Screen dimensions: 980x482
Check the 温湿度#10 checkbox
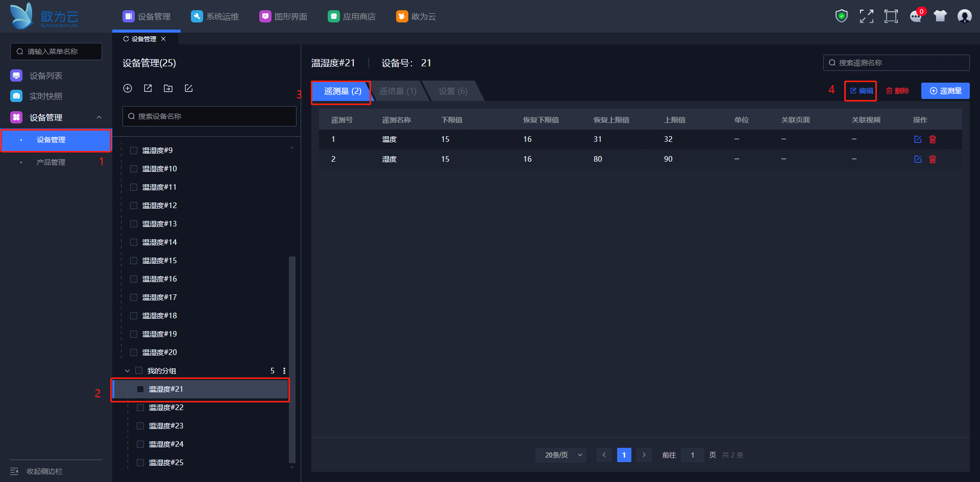(x=134, y=169)
